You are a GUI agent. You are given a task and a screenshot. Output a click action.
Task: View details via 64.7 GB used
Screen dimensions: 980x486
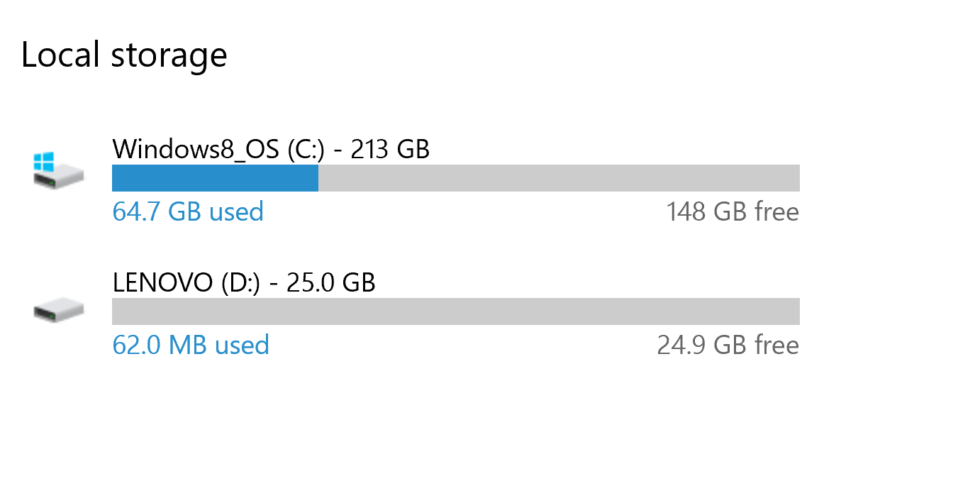point(188,211)
